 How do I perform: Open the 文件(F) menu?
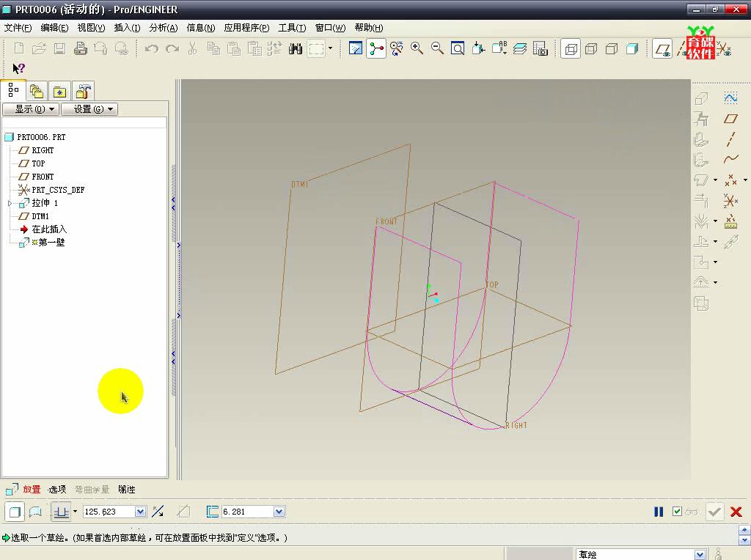tap(18, 28)
